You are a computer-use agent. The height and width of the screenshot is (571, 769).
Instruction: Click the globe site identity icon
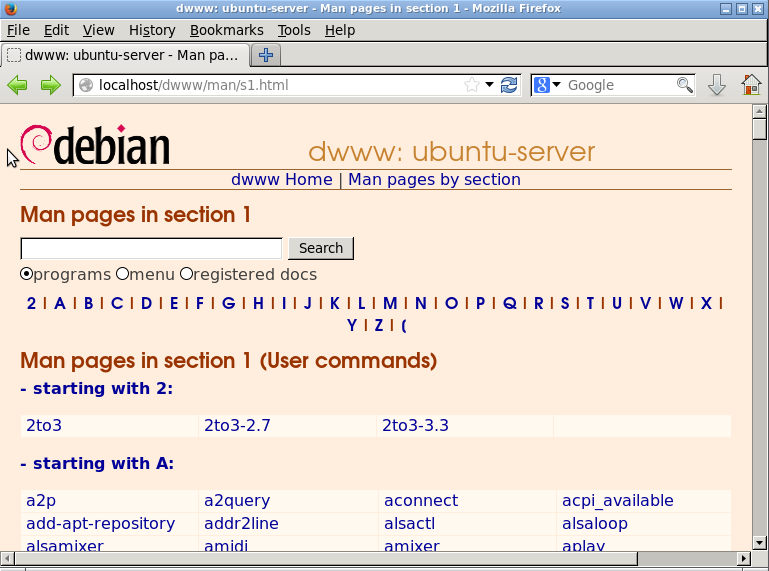[86, 85]
